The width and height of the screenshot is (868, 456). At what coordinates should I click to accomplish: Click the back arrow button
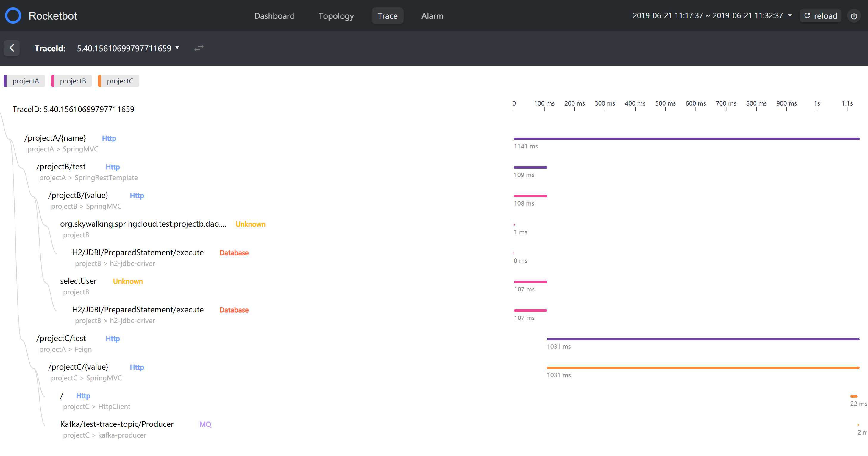pos(12,48)
